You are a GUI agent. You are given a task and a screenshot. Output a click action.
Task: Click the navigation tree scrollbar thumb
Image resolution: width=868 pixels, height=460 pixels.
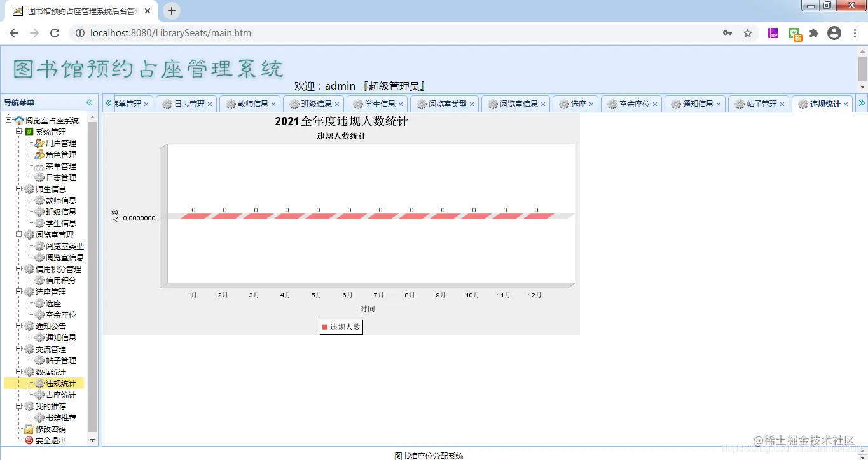pos(93,276)
